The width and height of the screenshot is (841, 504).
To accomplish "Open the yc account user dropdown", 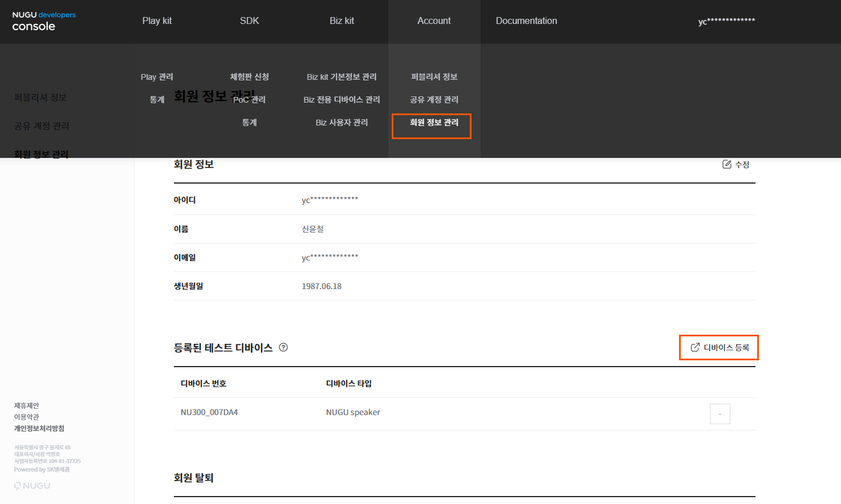I will click(x=726, y=21).
